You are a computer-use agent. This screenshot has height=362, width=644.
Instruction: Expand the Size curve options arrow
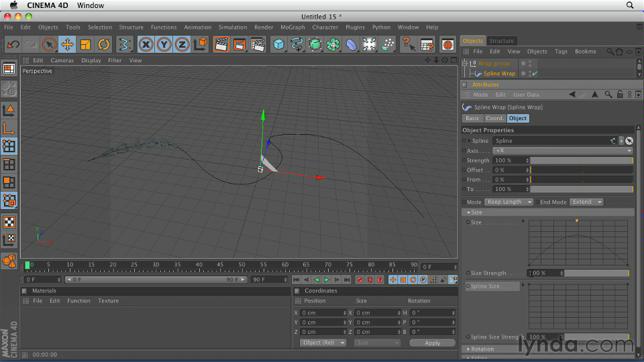tap(523, 222)
